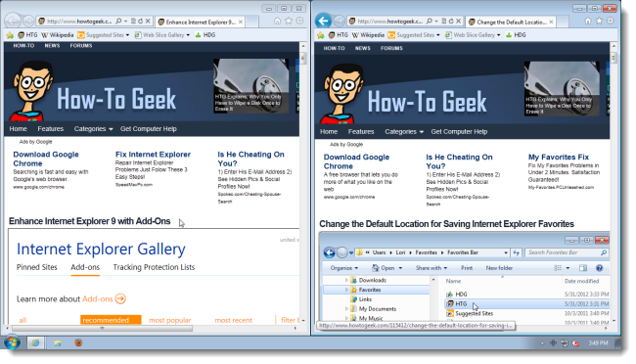Open Organize dropdown in embedded Explorer
The height and width of the screenshot is (364, 636).
pos(344,268)
